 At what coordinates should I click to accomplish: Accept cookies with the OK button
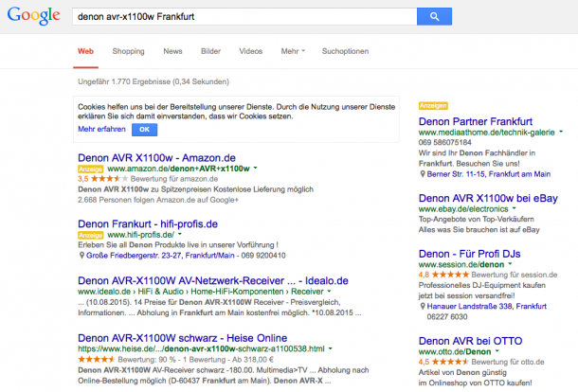144,130
